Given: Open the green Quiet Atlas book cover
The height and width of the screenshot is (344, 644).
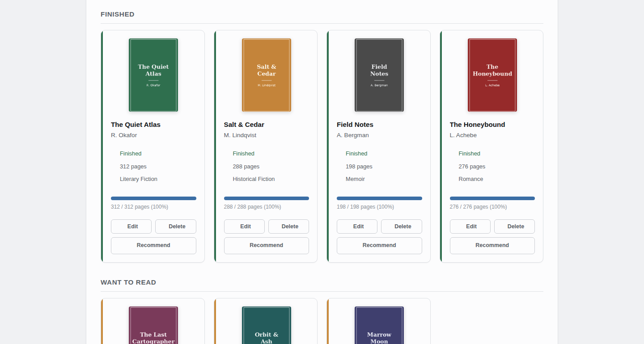Looking at the screenshot, I should (x=153, y=75).
